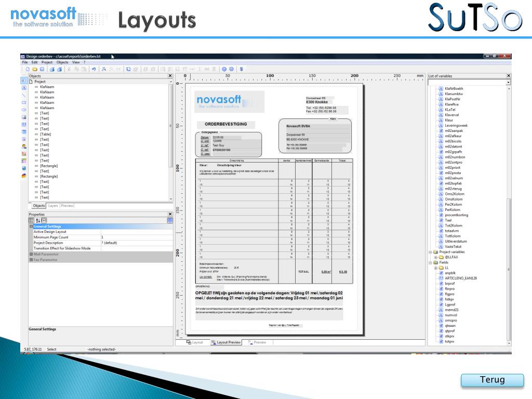Select the KlaNrBoekh variable

[454, 88]
